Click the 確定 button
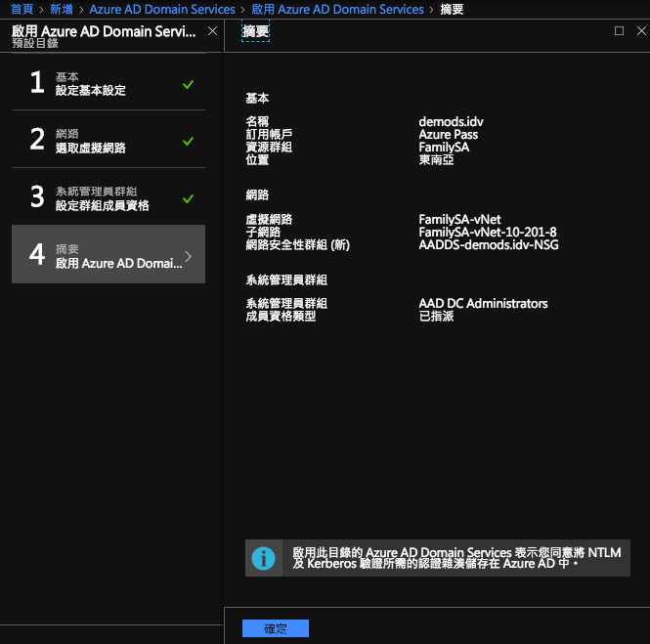This screenshot has width=650, height=644. (x=276, y=628)
